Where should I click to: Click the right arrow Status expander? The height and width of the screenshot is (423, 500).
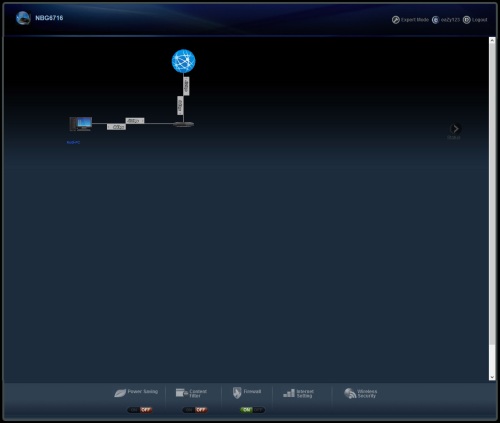(x=455, y=129)
